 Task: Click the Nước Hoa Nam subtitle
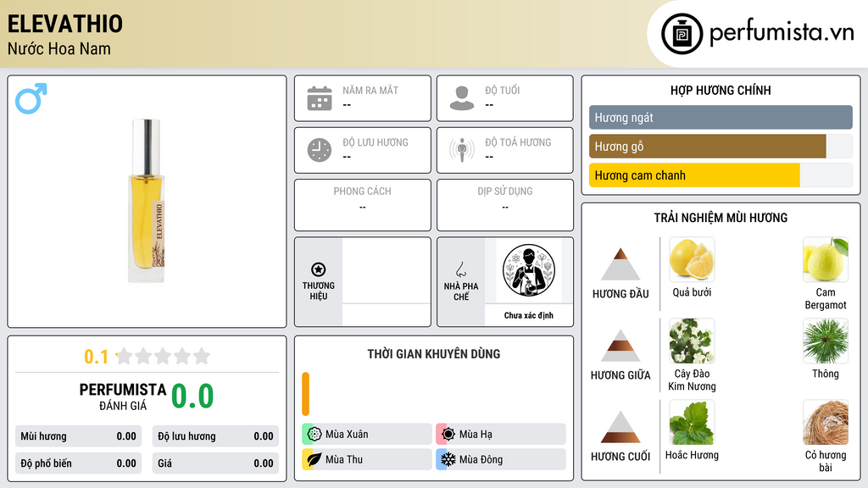tap(59, 48)
